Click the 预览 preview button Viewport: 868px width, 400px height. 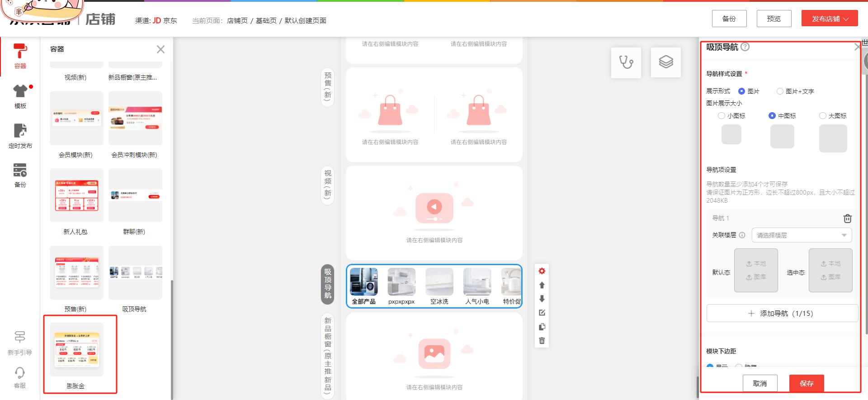pos(774,19)
